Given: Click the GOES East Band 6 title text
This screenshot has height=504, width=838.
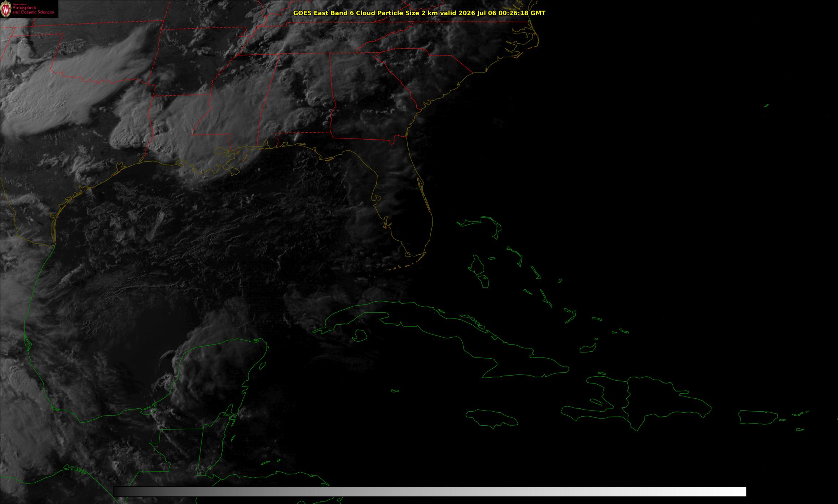Looking at the screenshot, I should [419, 13].
